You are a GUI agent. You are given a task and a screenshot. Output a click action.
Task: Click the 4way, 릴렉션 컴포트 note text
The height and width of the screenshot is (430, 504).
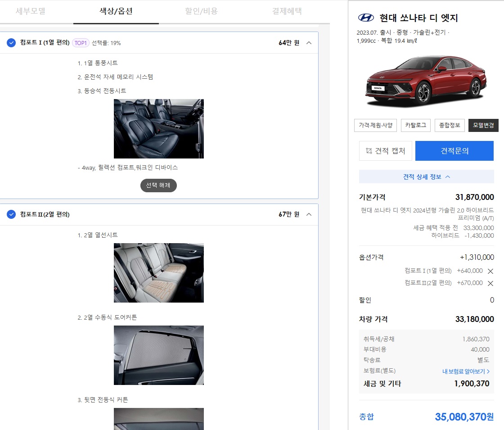[x=128, y=167]
